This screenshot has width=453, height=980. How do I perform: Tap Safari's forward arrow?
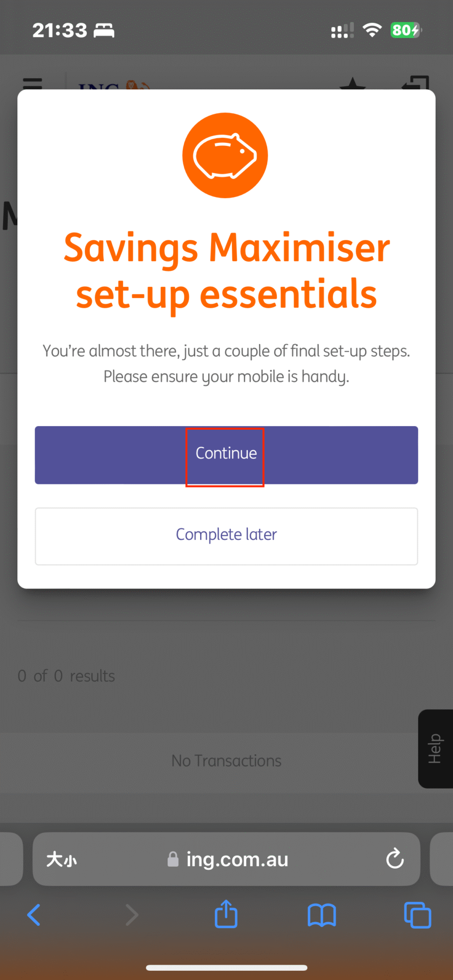132,915
